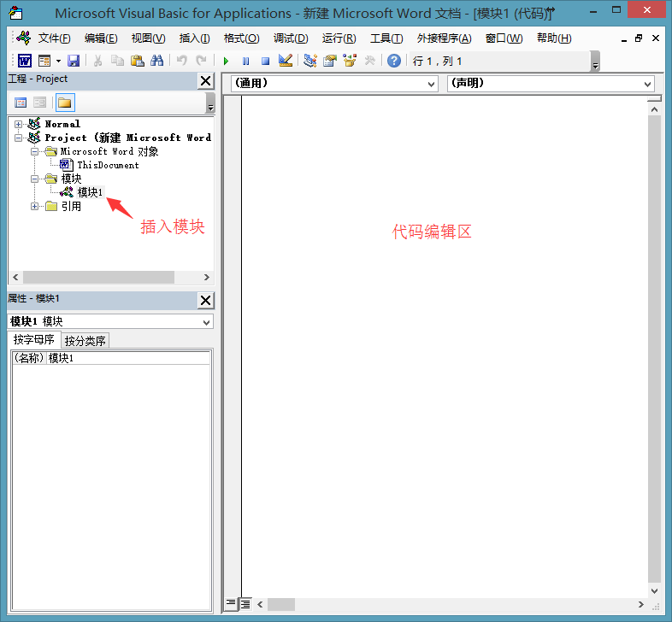Restore the inner code window
This screenshot has height=622, width=672.
(x=639, y=38)
